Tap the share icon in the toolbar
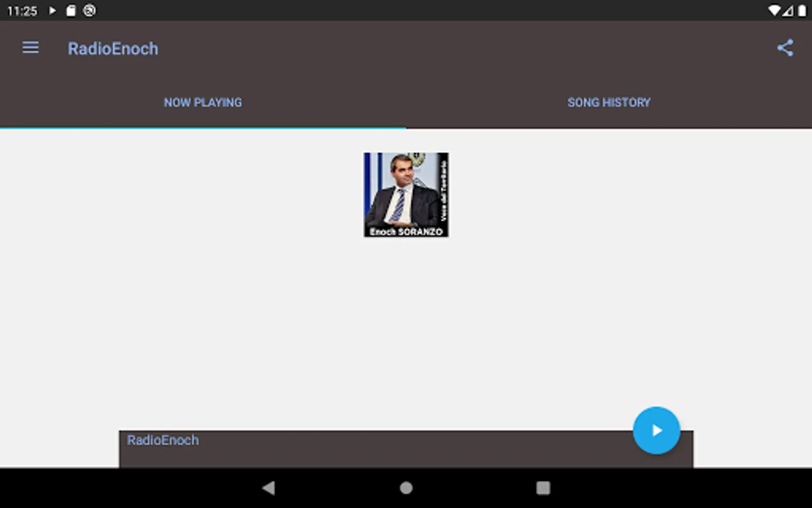 (x=785, y=48)
